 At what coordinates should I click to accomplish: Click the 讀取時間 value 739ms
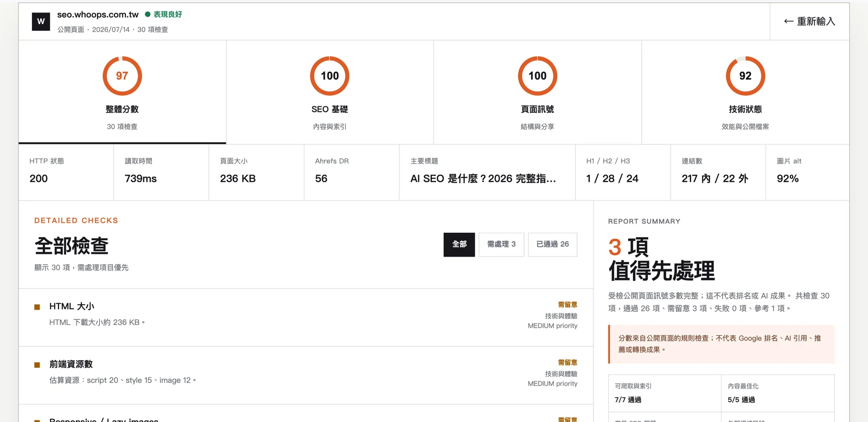tap(141, 178)
